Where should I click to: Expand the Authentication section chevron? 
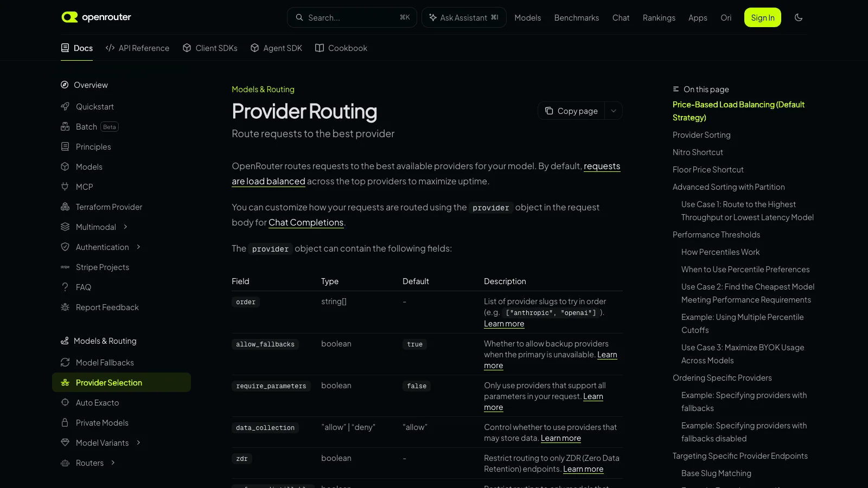click(138, 247)
